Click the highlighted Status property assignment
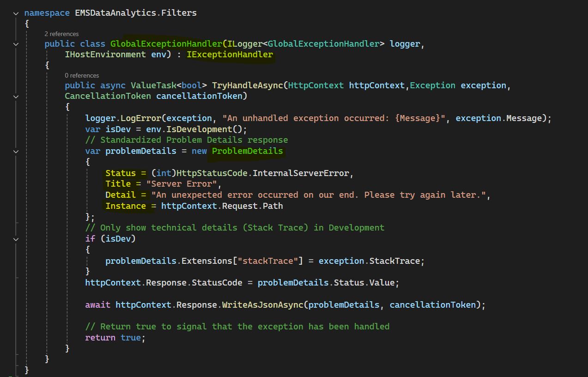Viewport: 588px width, 377px height. 121,173
